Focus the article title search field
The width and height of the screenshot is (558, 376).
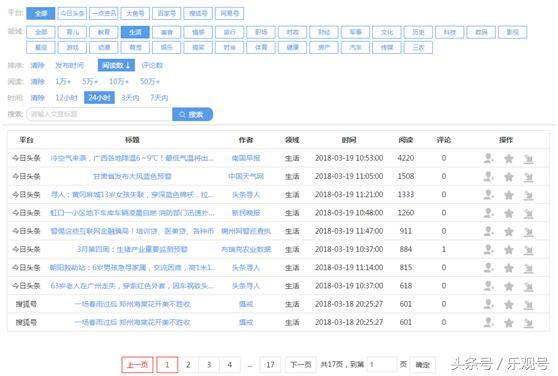point(99,114)
